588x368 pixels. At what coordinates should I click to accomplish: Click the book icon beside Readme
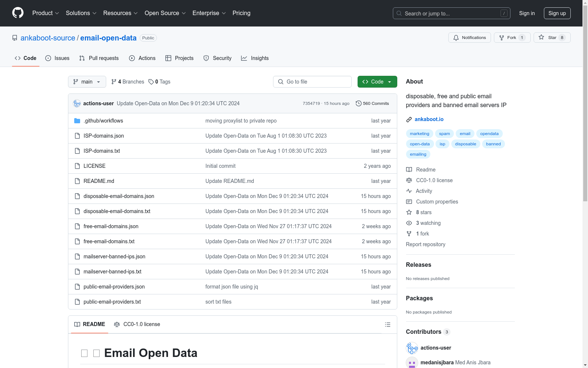[409, 170]
